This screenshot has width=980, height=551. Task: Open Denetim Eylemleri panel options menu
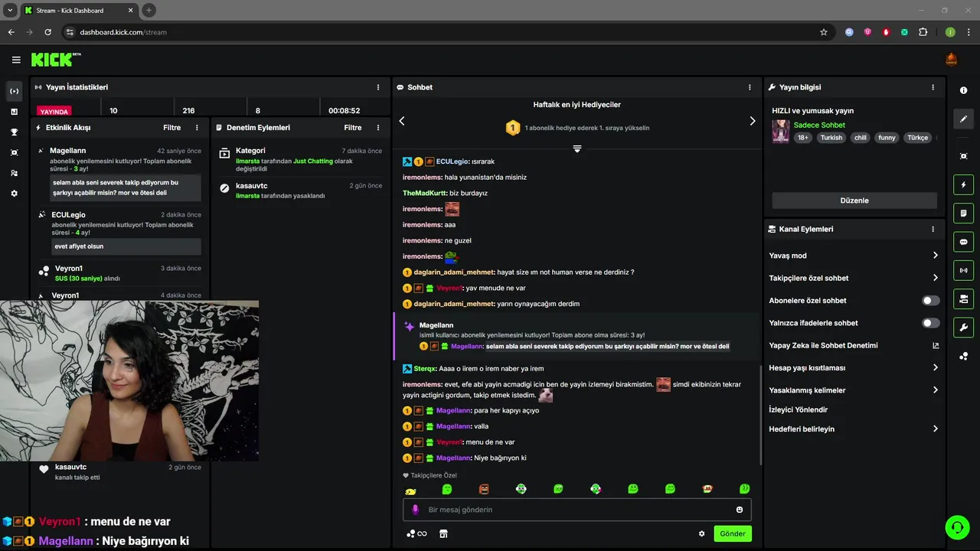click(377, 128)
